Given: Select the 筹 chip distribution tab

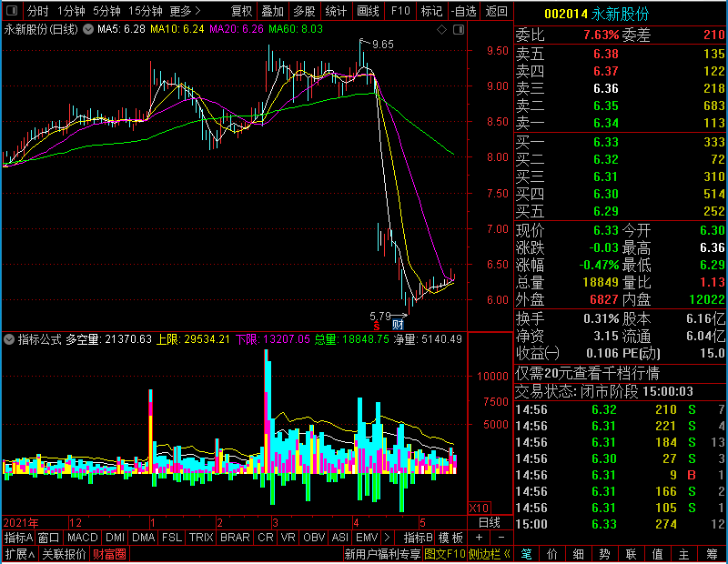Looking at the screenshot, I should [x=713, y=554].
